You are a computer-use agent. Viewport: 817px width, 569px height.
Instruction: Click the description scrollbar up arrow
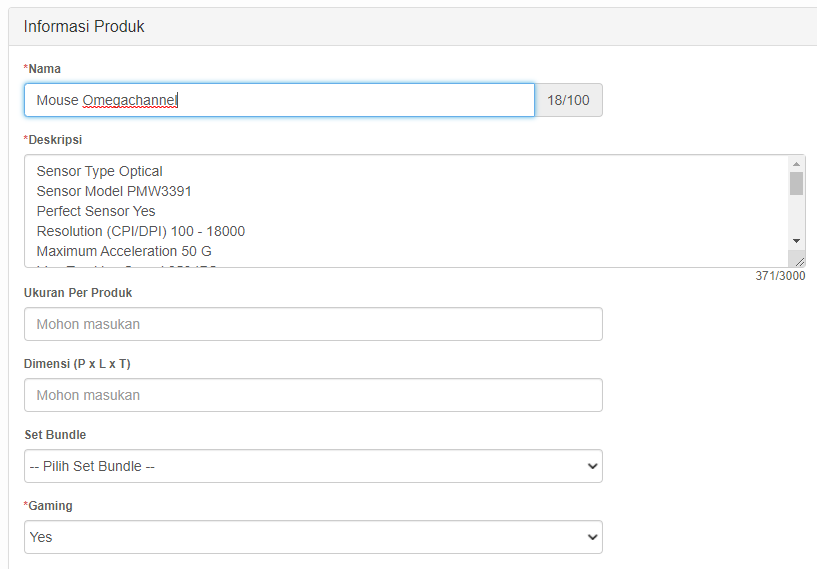[x=796, y=164]
